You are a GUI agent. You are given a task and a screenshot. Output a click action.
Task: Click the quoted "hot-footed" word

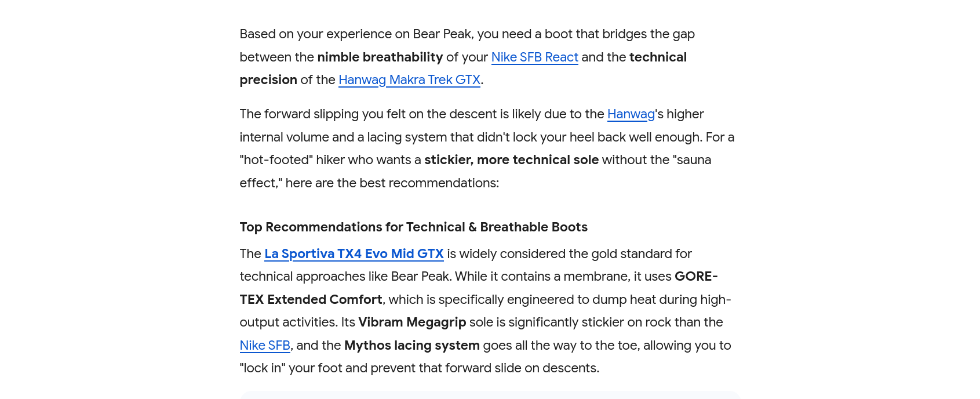(276, 160)
